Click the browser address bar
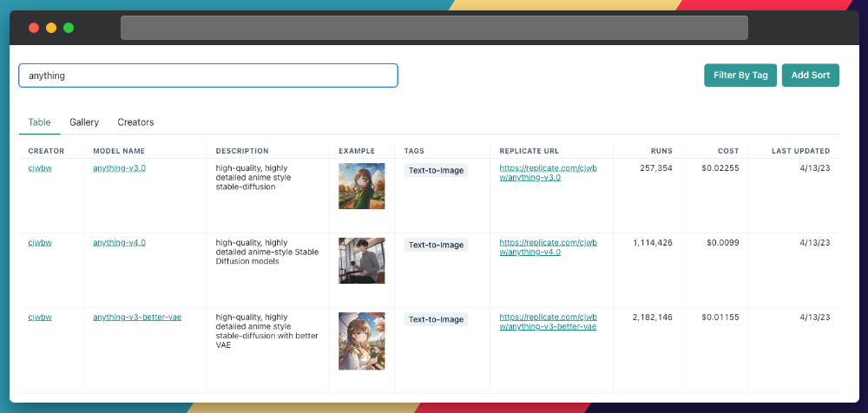Viewport: 868px width, 413px height. click(434, 28)
